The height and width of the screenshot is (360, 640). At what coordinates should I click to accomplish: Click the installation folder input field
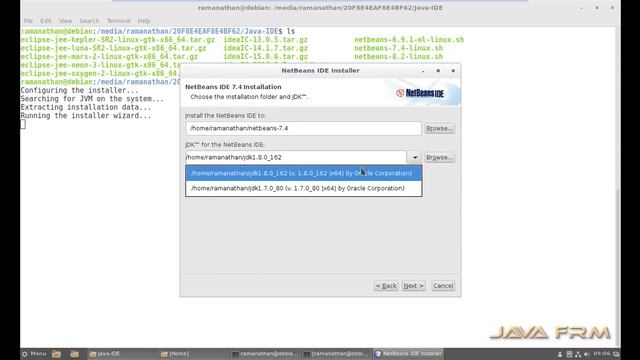pyautogui.click(x=303, y=128)
